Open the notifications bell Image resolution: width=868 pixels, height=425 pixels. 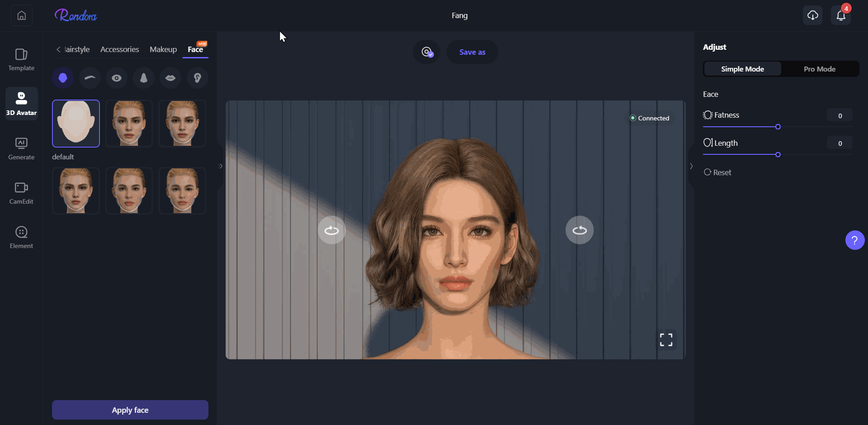point(840,16)
